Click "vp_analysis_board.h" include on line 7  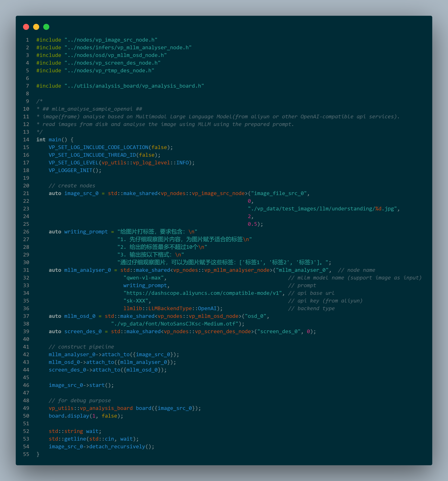pos(134,86)
